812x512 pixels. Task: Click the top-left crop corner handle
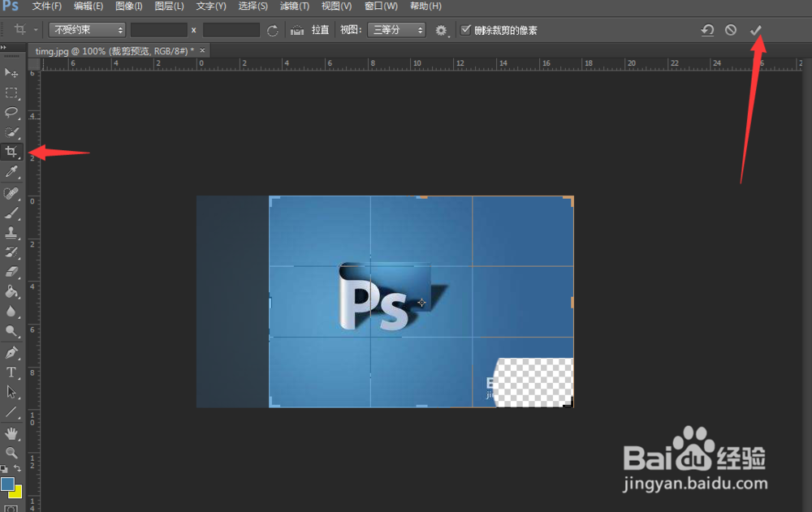[273, 200]
